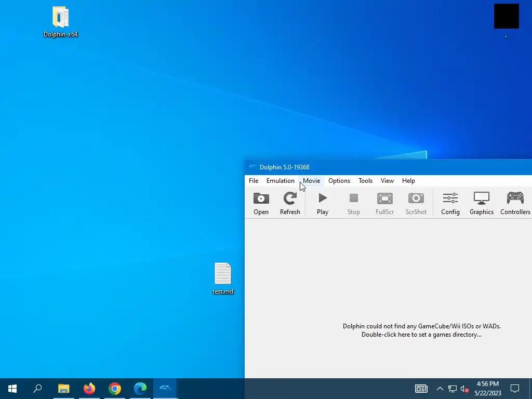Open the Graphics settings icon
Image resolution: width=532 pixels, height=399 pixels.
[482, 203]
